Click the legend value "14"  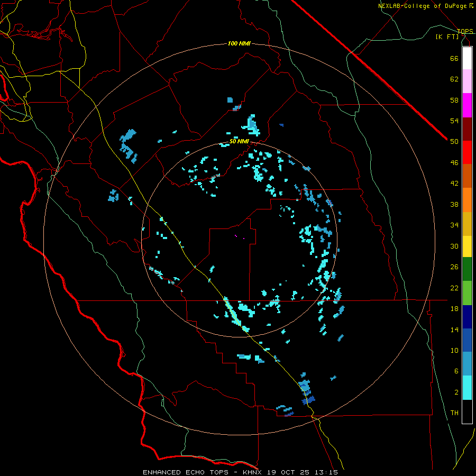tap(454, 329)
